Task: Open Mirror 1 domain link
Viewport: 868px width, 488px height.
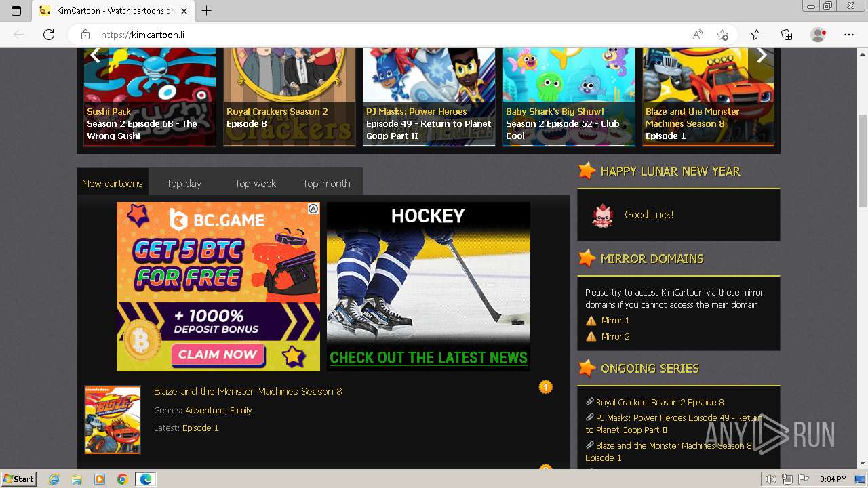Action: [x=615, y=320]
